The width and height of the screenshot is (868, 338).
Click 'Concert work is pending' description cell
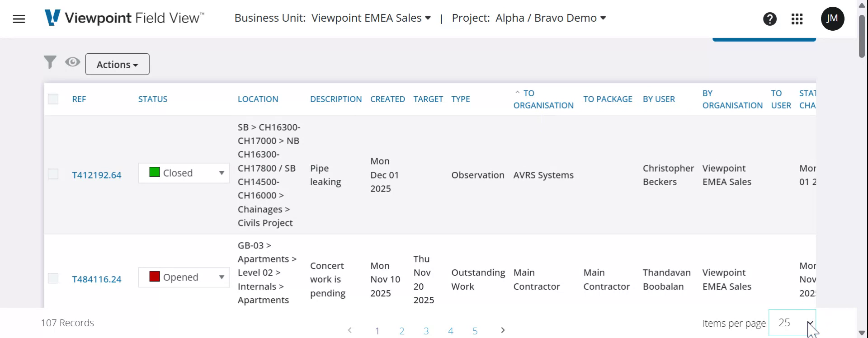tap(328, 279)
